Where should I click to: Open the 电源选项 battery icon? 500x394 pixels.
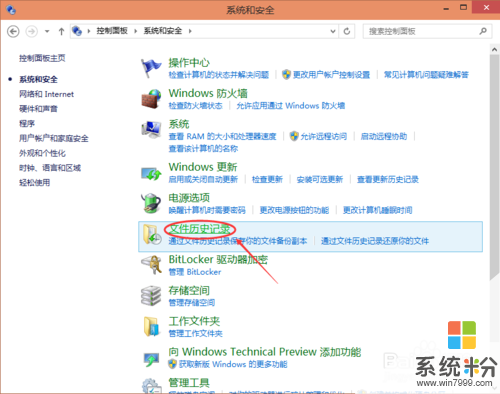click(151, 203)
